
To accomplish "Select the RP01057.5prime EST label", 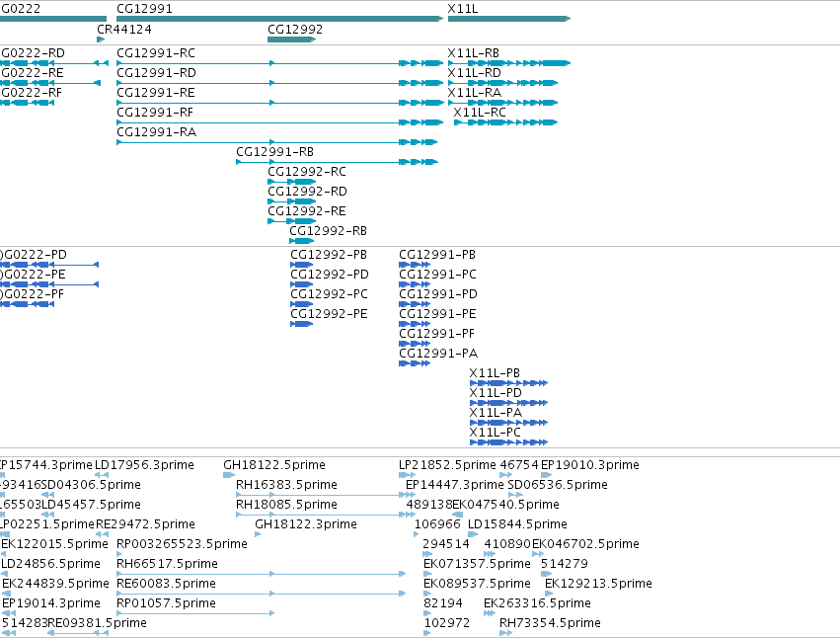I will tap(166, 604).
